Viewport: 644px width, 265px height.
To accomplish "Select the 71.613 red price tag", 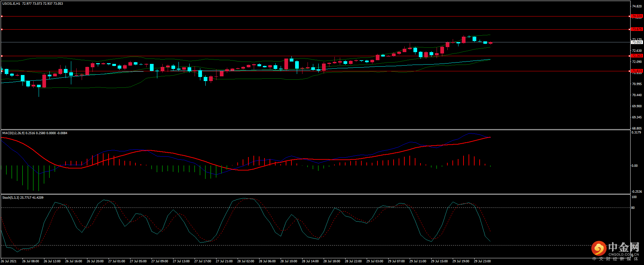I will [637, 71].
